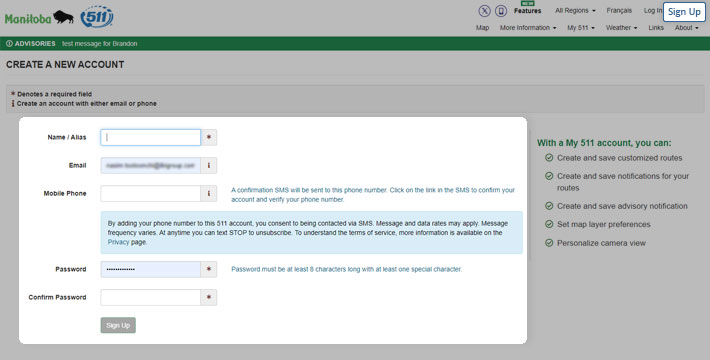Image resolution: width=710 pixels, height=360 pixels.
Task: Click the required asterisk beside Name / Alias
Action: click(209, 137)
